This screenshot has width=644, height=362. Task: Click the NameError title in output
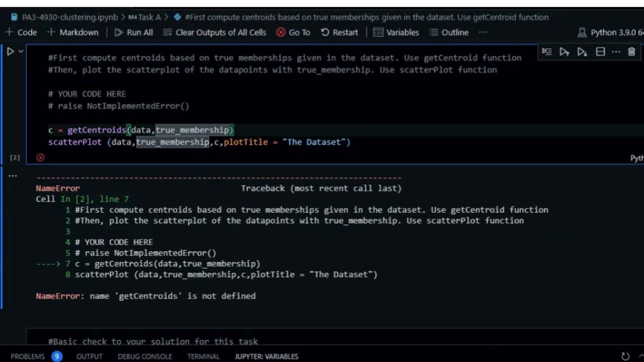58,188
